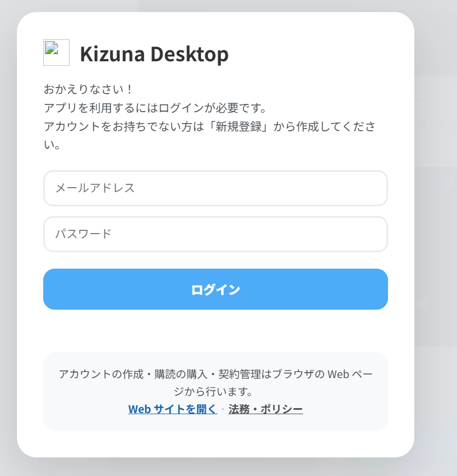Click the Kizuna Desktop title heading

(x=154, y=54)
